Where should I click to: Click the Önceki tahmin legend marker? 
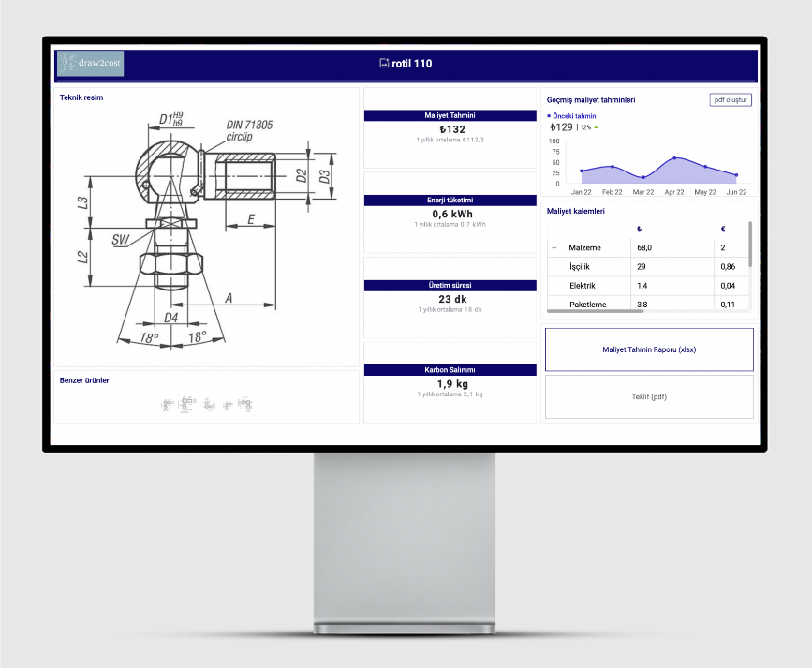pos(549,116)
